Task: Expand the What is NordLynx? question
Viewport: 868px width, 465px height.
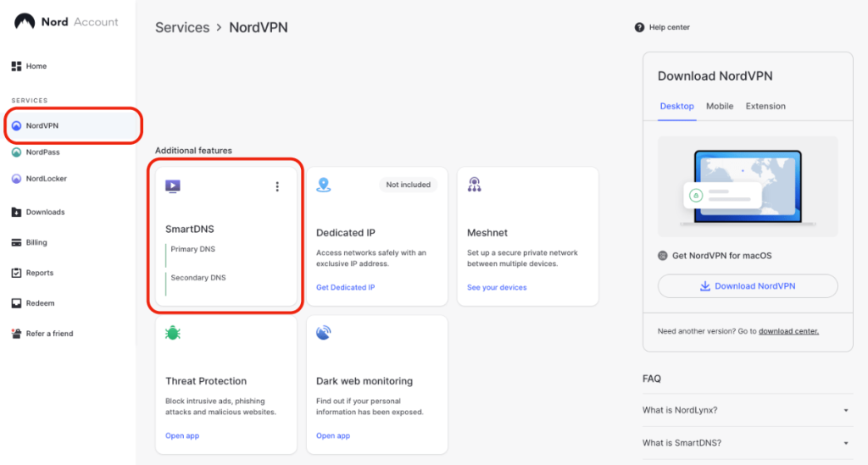Action: (748, 410)
